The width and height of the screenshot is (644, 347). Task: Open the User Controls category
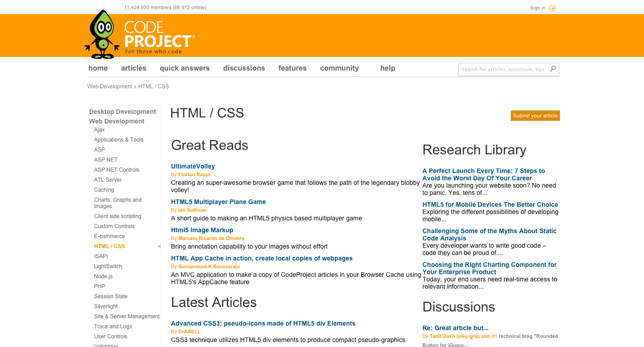click(x=111, y=337)
